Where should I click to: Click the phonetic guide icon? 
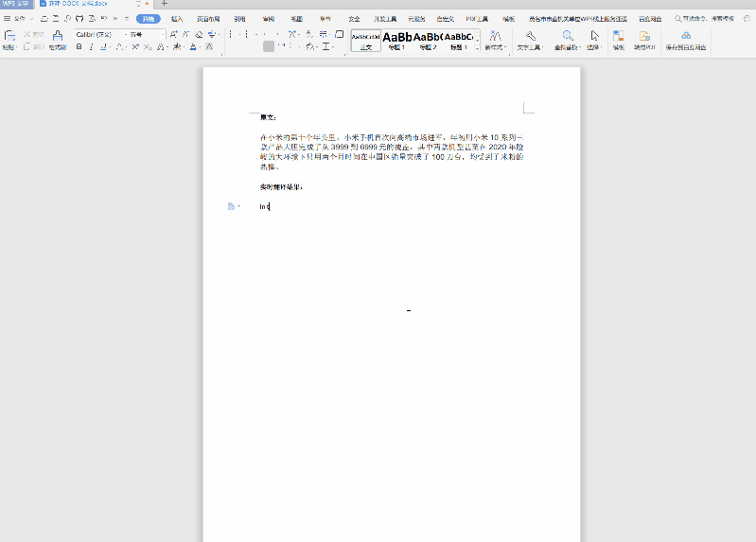click(212, 34)
